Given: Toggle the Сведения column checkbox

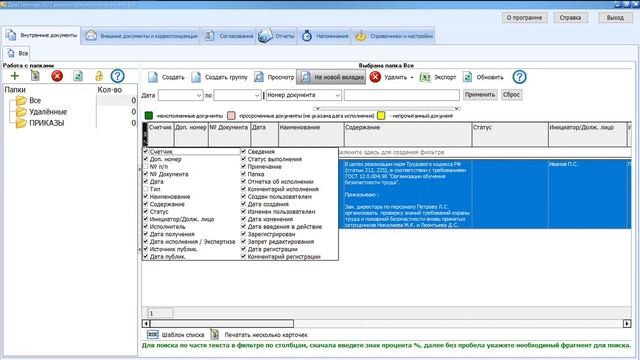Looking at the screenshot, I should [244, 151].
